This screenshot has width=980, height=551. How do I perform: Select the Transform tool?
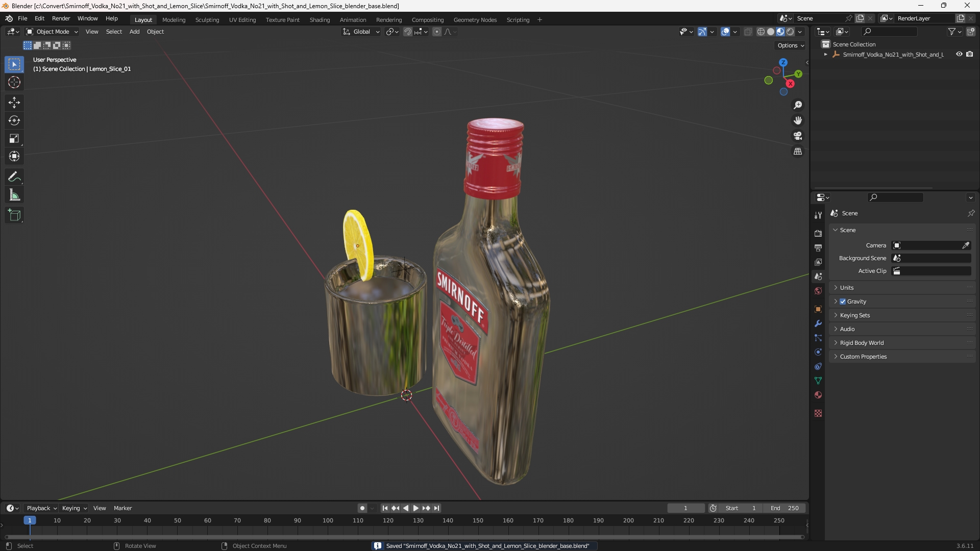pos(14,156)
